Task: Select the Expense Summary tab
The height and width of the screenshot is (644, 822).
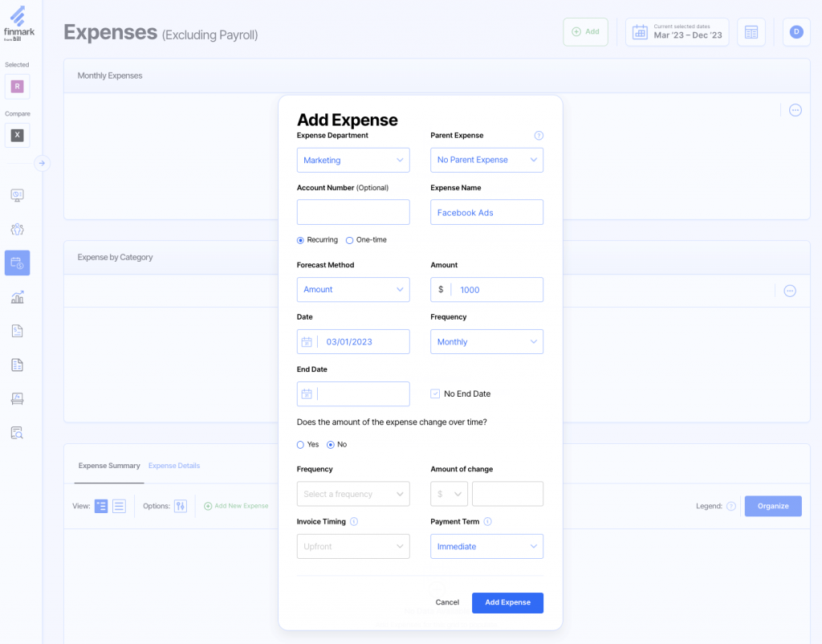Action: click(x=109, y=466)
